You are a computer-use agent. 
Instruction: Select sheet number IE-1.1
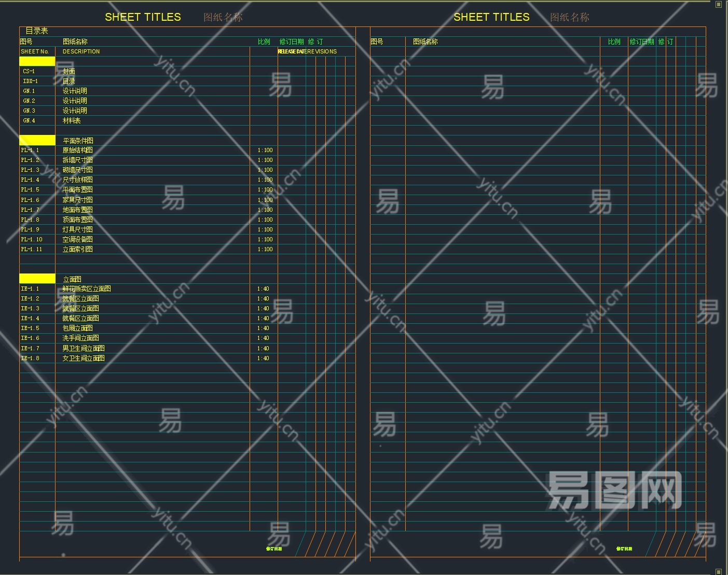coord(30,289)
